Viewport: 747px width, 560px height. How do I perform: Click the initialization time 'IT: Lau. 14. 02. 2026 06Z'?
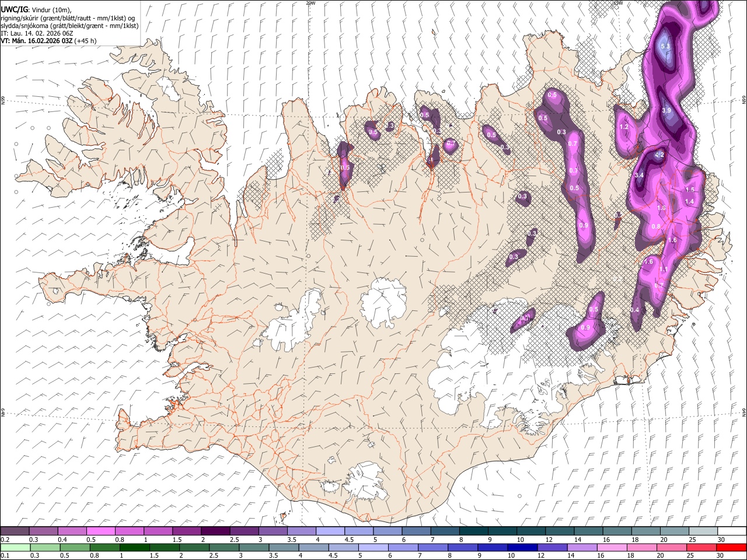(x=37, y=33)
